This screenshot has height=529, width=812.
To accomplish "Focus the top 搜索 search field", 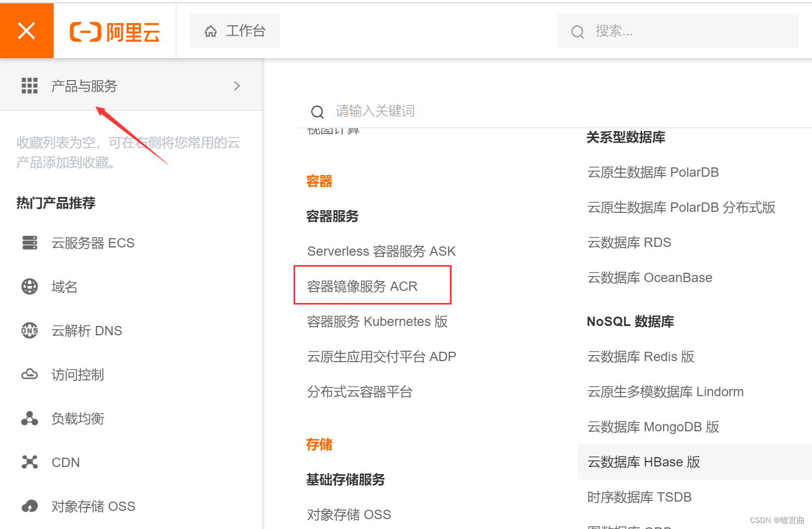I will coord(678,31).
